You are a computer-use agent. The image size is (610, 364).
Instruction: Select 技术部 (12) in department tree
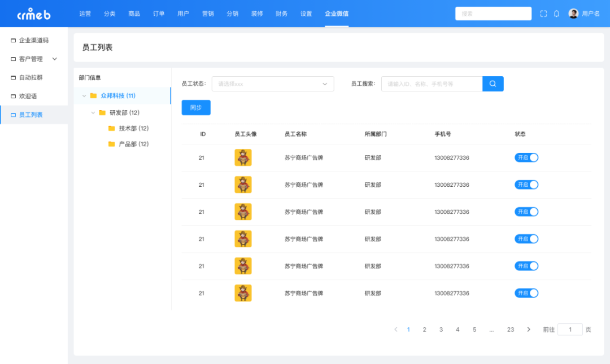(x=134, y=128)
